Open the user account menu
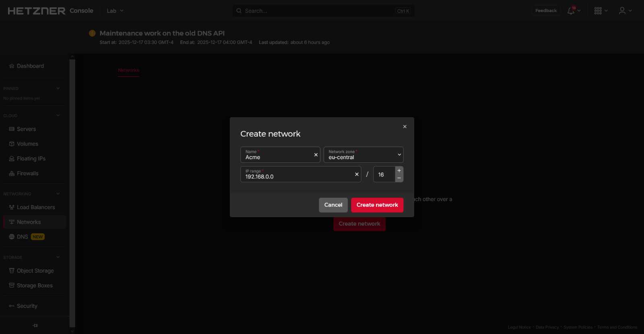The width and height of the screenshot is (644, 334). pos(622,11)
